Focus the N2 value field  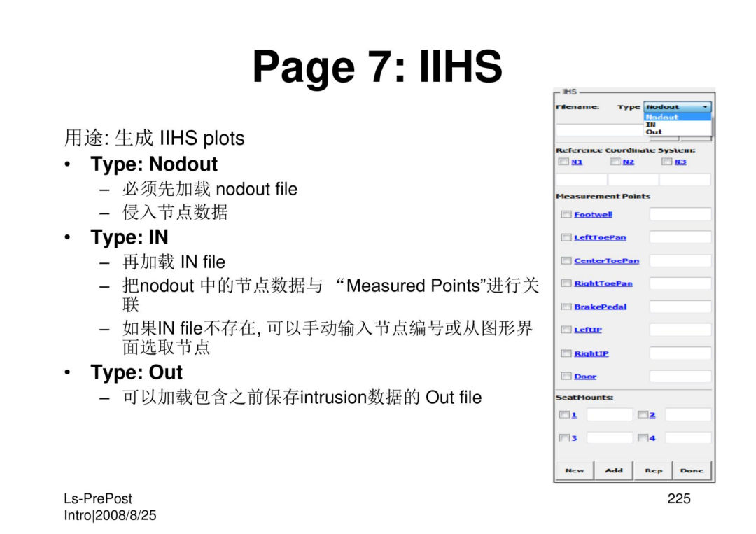[x=633, y=180]
